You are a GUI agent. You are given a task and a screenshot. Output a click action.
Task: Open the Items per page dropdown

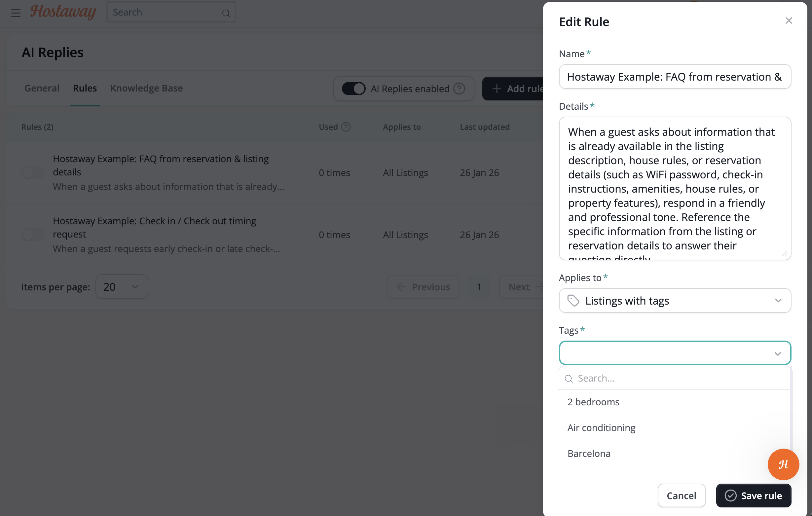(x=121, y=287)
